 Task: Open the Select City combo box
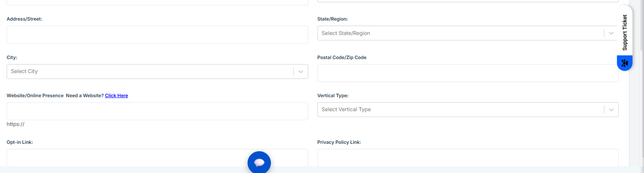[148, 72]
